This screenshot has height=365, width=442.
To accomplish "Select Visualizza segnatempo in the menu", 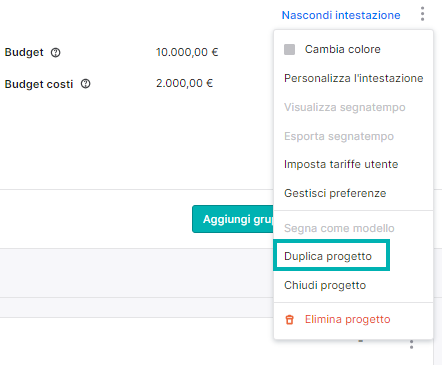I will tap(345, 107).
